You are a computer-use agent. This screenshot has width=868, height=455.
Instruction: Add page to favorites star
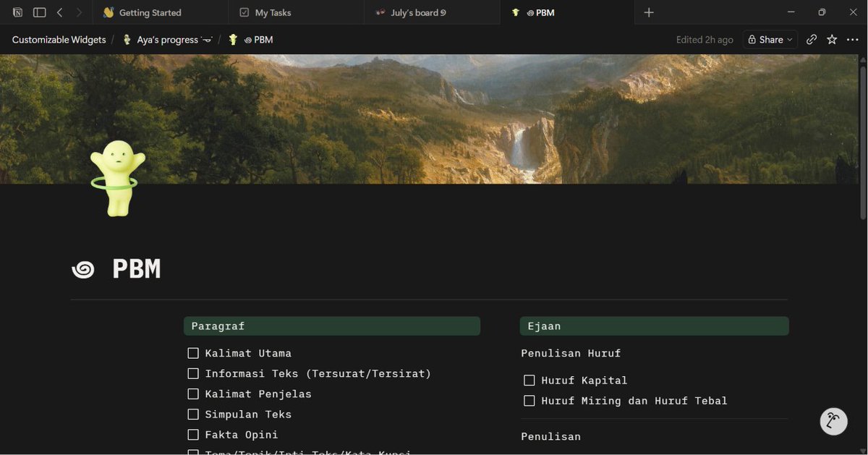pyautogui.click(x=832, y=40)
